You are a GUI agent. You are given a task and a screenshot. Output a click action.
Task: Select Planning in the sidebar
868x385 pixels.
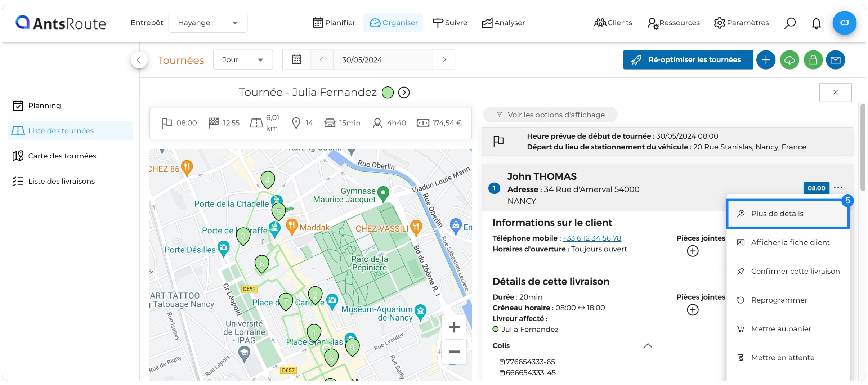click(71, 106)
